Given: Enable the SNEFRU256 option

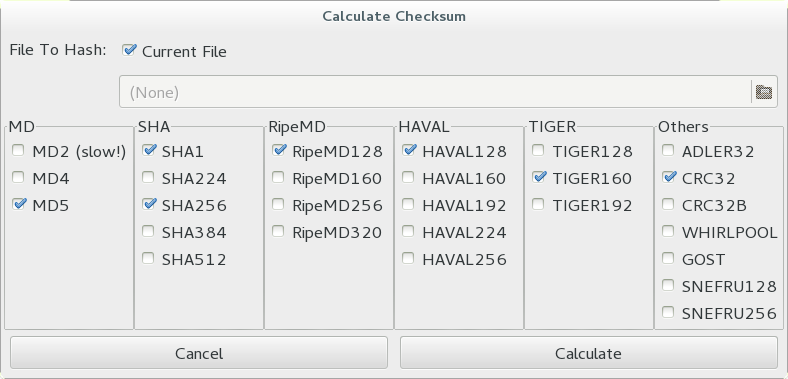Looking at the screenshot, I should click(x=668, y=313).
